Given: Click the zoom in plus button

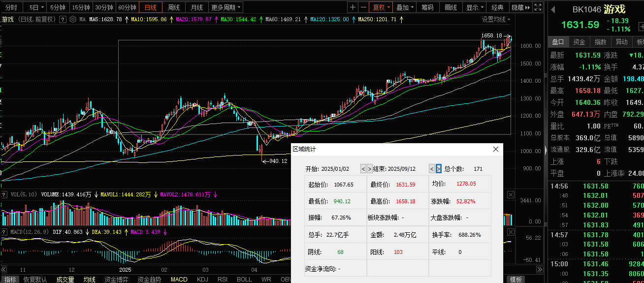Looking at the screenshot, I should click(x=353, y=7).
